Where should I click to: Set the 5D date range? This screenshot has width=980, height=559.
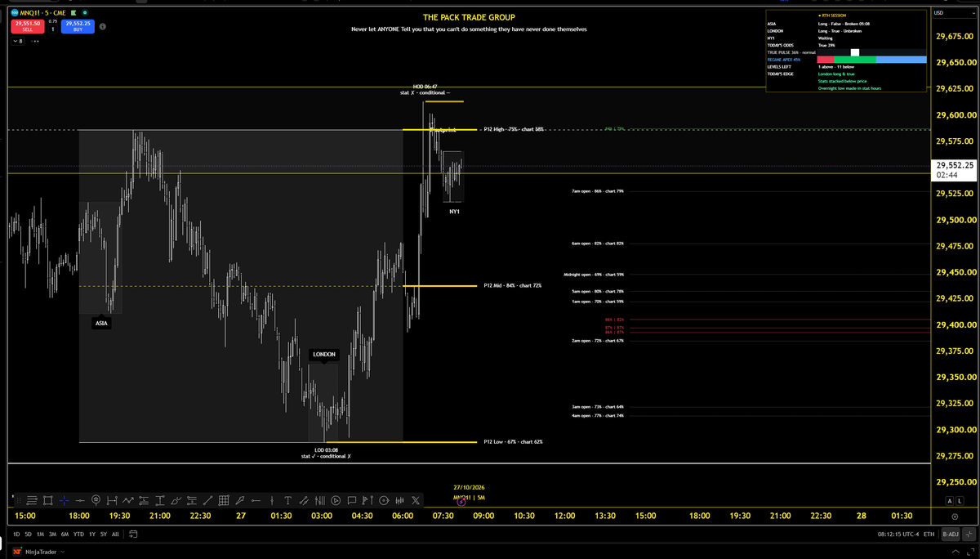coord(29,534)
